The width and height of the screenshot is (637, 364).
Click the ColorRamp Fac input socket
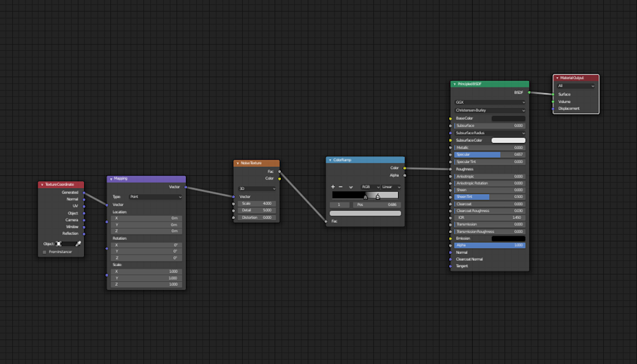click(x=326, y=221)
